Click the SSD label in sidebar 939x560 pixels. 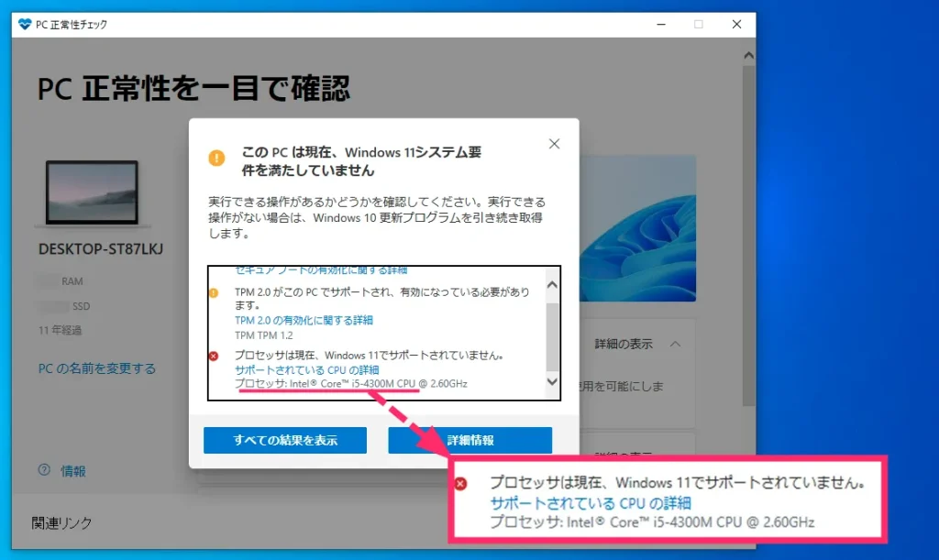(82, 306)
